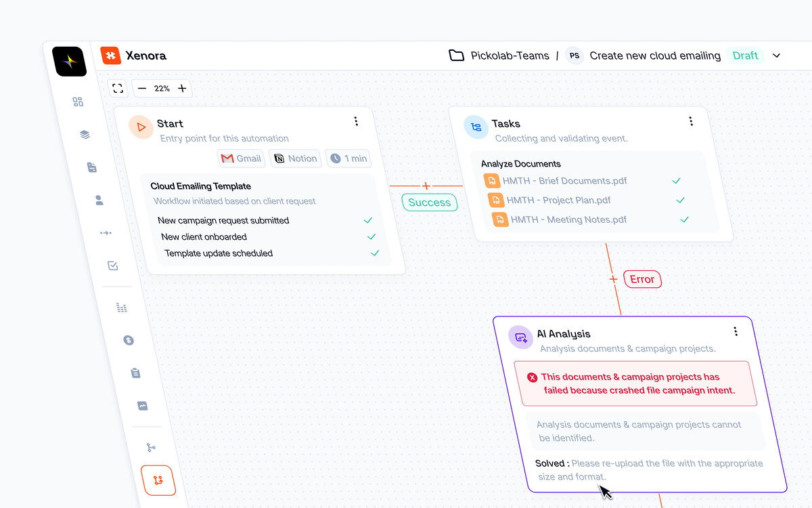Click the HMTH - Brief Documents.pdf file icon
The height and width of the screenshot is (508, 812).
491,181
